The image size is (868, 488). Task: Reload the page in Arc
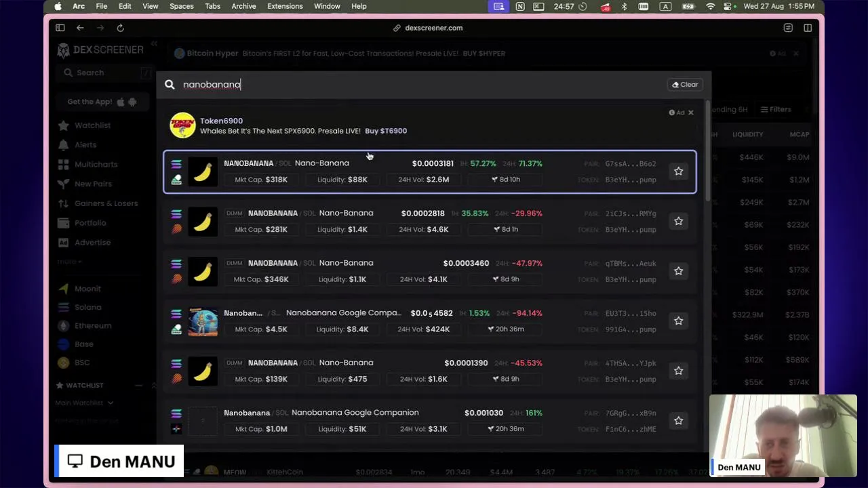(120, 28)
